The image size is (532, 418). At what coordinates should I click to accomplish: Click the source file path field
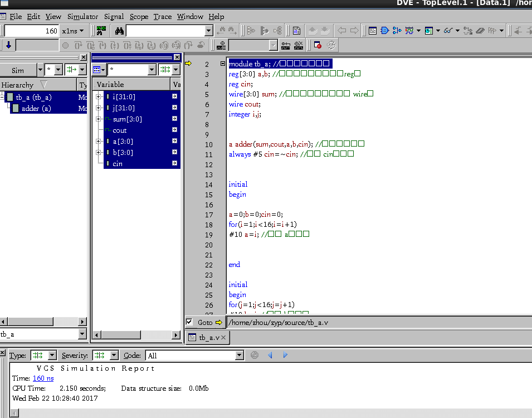[379, 322]
